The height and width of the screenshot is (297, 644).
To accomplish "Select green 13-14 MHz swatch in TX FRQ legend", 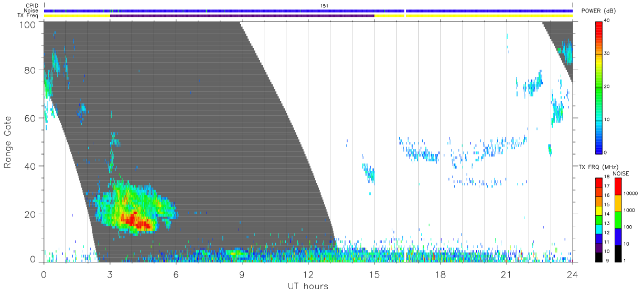I will (599, 219).
